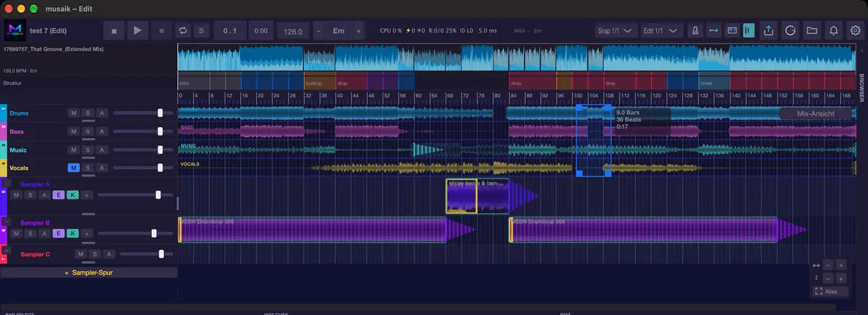Toggle the E button on Sampler A
This screenshot has width=868, height=315.
[58, 195]
